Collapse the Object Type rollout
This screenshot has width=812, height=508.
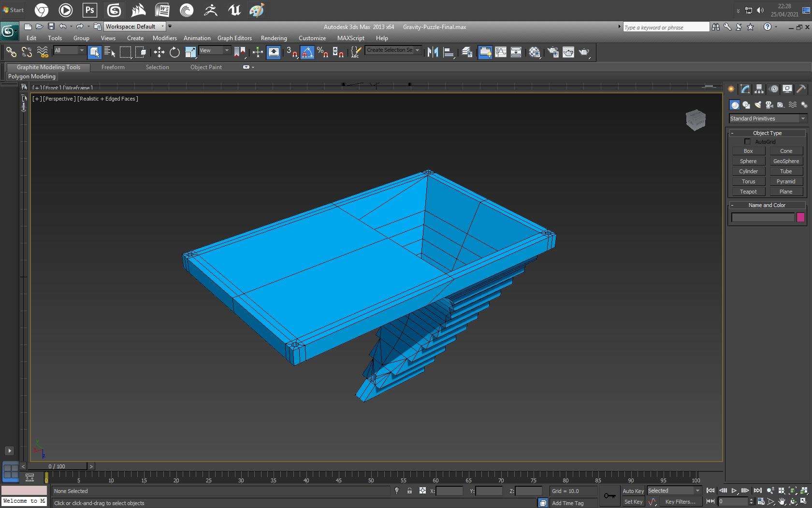tap(767, 133)
